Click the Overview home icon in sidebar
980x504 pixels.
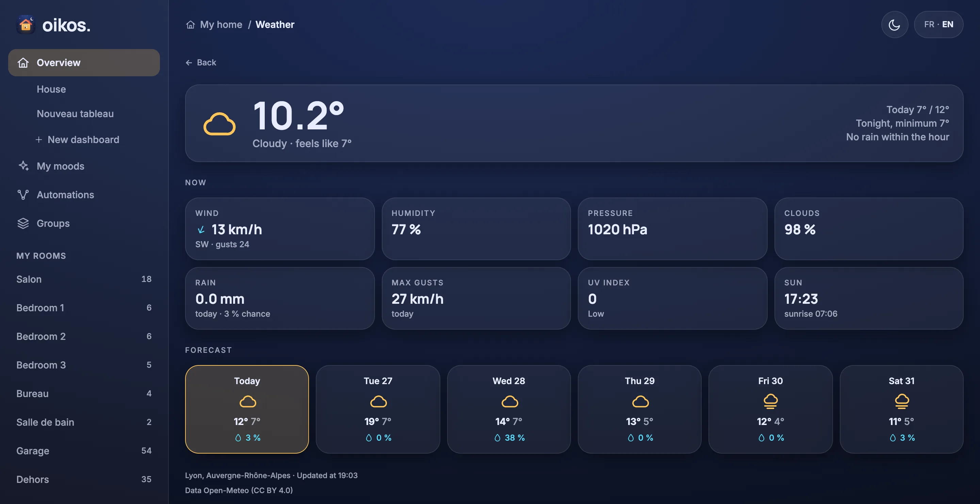click(23, 62)
